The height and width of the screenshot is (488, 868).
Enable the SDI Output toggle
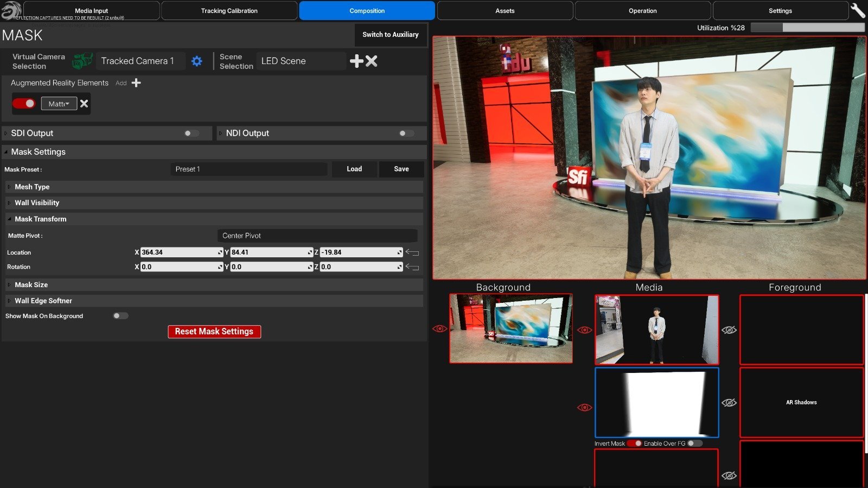pyautogui.click(x=191, y=133)
